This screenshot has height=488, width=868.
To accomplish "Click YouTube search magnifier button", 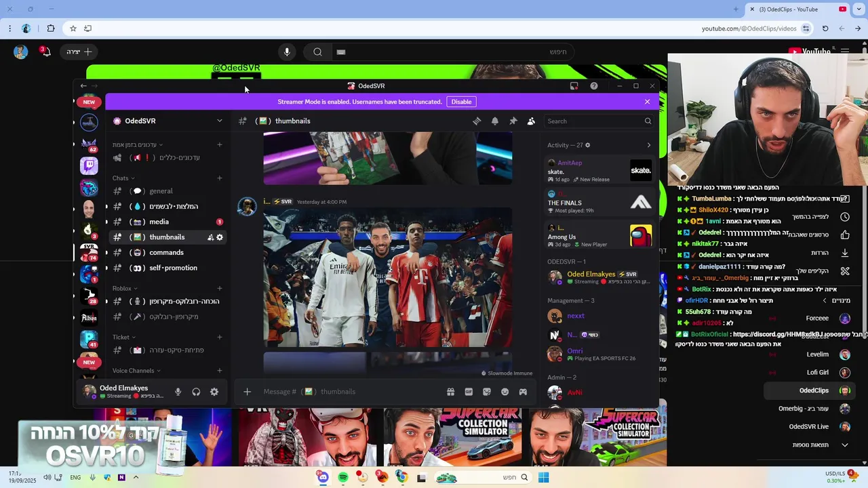I will [317, 52].
